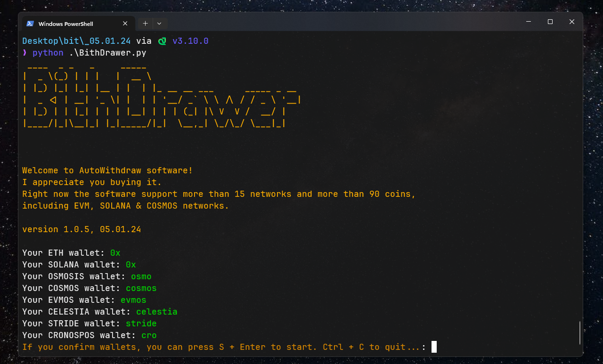Click the STRIDE wallet stride value
This screenshot has height=364, width=603.
pos(141,324)
